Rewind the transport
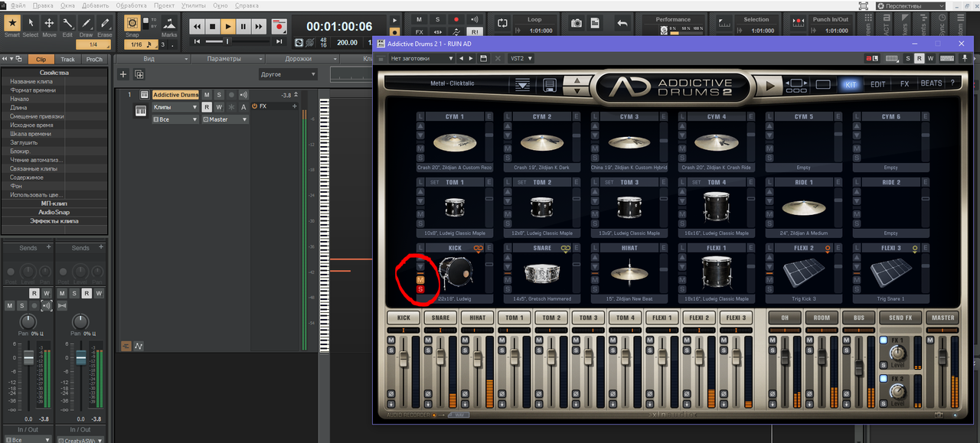 click(197, 26)
